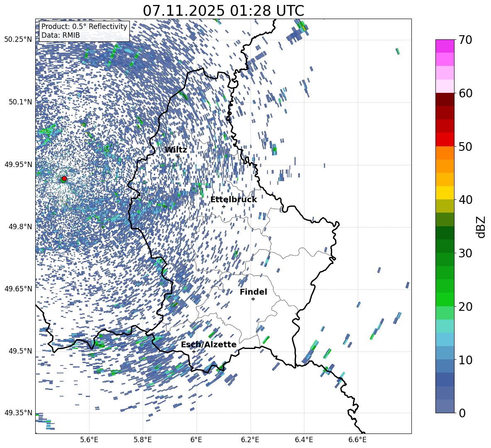Click the Wiltz station cross marker
The image size is (491, 448).
coord(178,156)
